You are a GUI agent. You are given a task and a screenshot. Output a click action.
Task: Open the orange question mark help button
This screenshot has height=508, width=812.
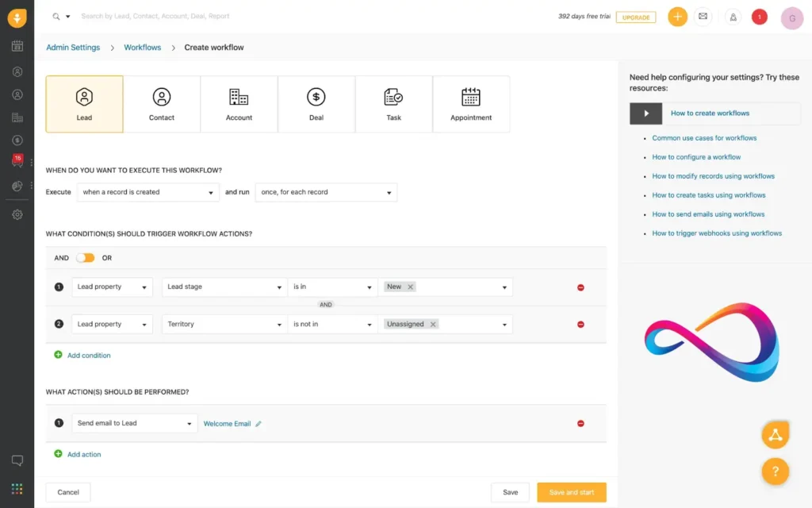tap(775, 471)
